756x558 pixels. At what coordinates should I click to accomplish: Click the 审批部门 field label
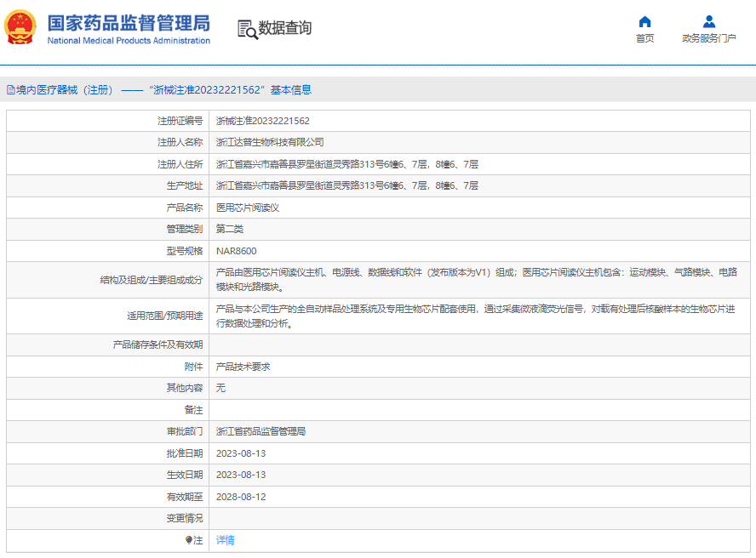(185, 431)
